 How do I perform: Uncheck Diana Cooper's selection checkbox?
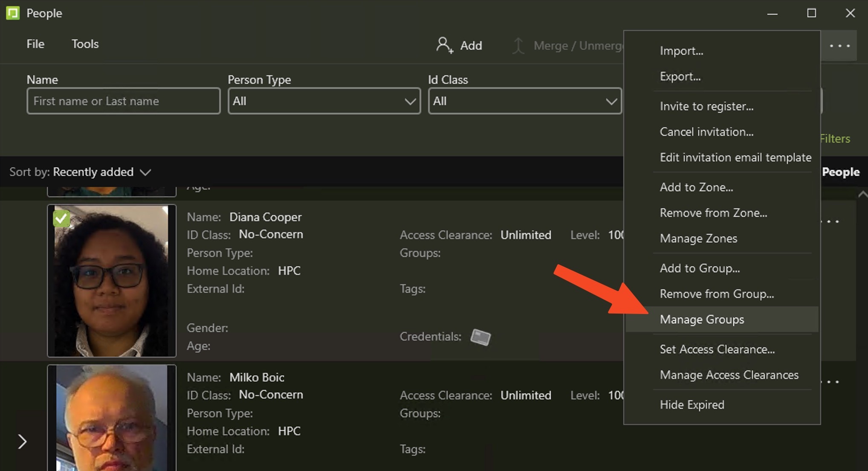tap(61, 218)
